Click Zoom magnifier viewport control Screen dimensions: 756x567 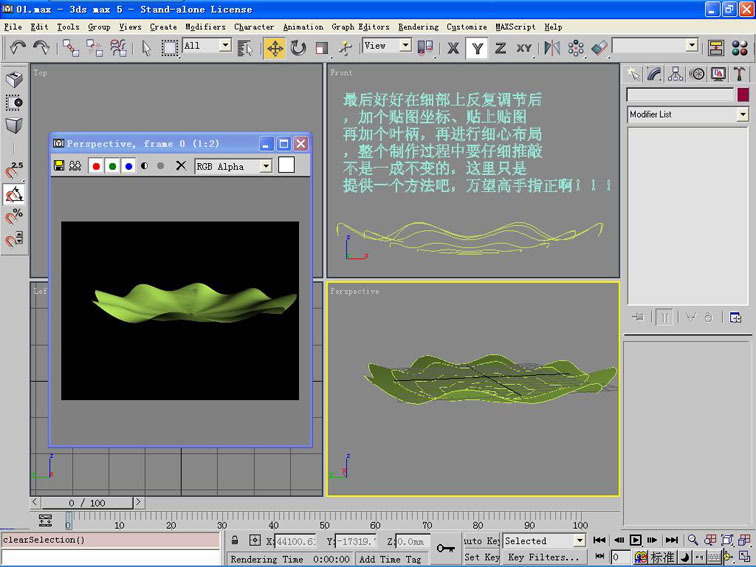point(693,540)
